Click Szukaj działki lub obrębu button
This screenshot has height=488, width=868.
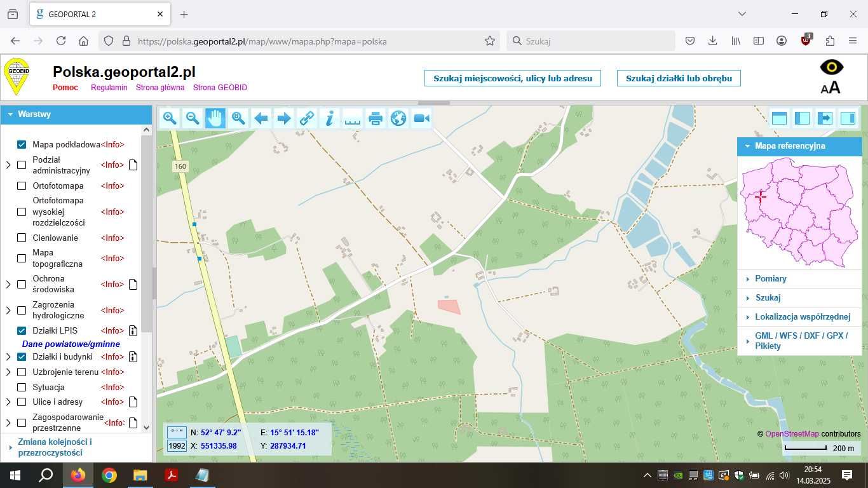pos(679,78)
